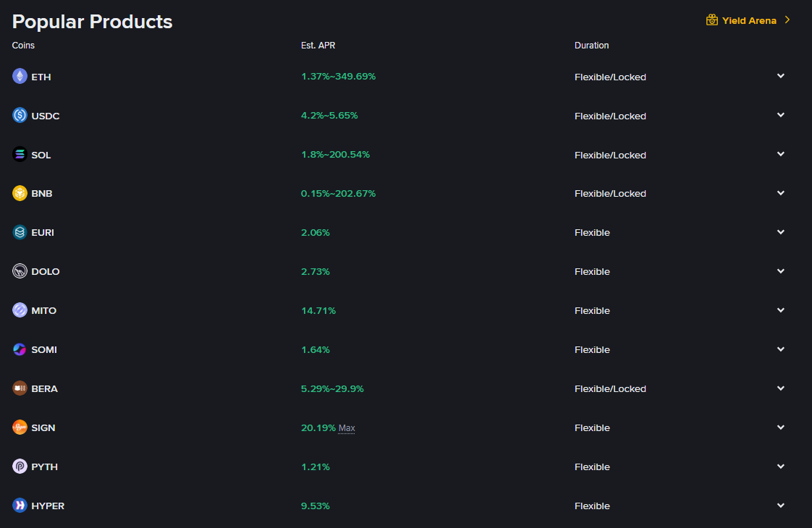The width and height of the screenshot is (812, 528).
Task: Click the Est. APR column header
Action: tap(318, 46)
